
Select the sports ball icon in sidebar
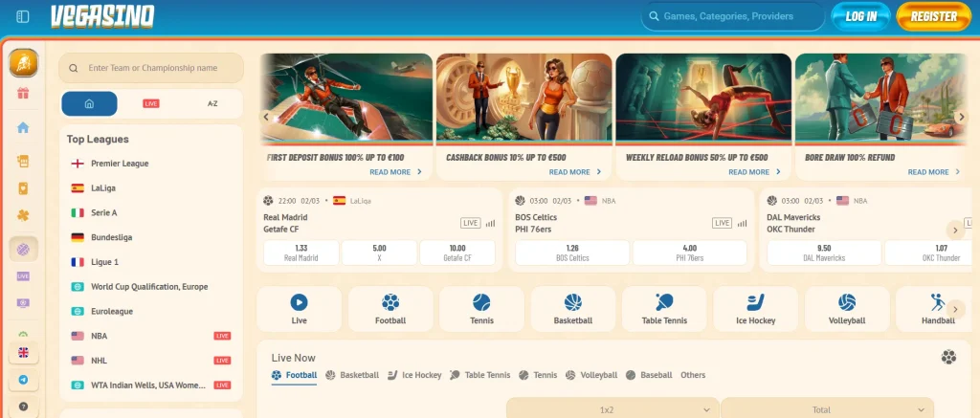click(x=23, y=250)
